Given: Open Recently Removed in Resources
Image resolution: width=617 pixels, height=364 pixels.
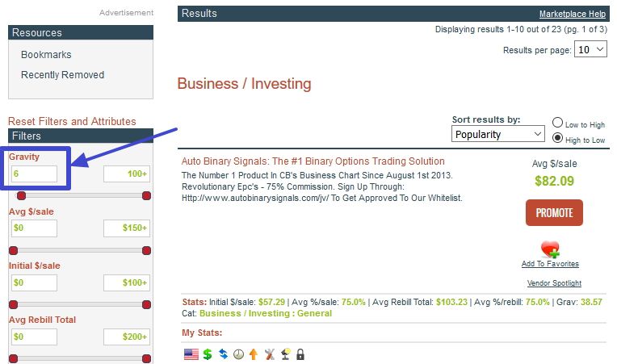Looking at the screenshot, I should 62,75.
